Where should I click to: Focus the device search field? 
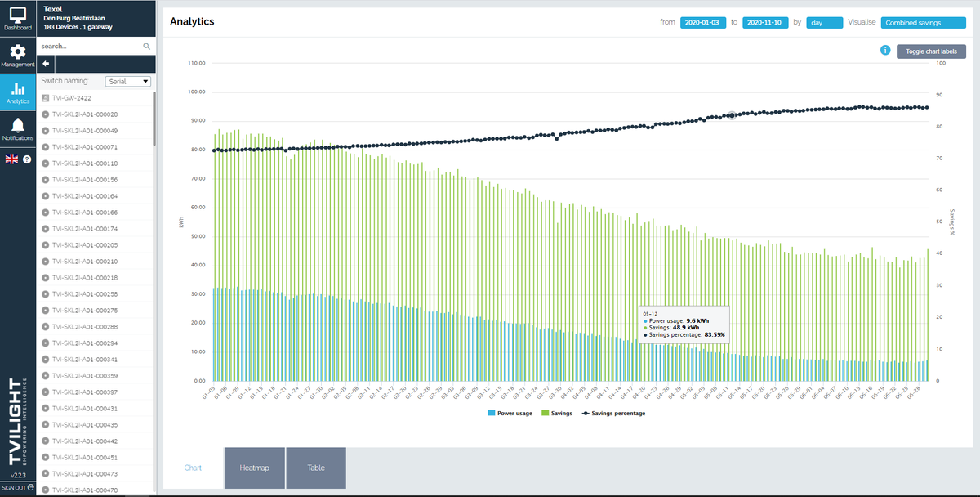(90, 47)
